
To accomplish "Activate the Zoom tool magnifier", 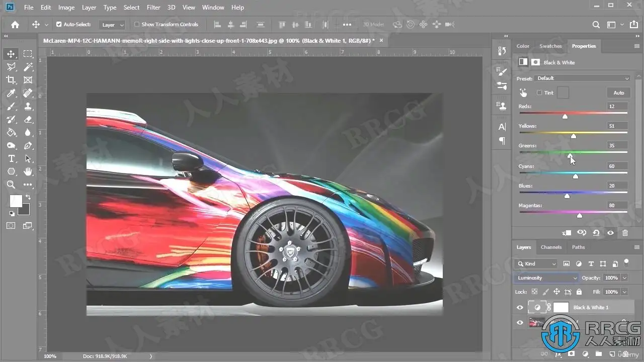I will coord(11,185).
